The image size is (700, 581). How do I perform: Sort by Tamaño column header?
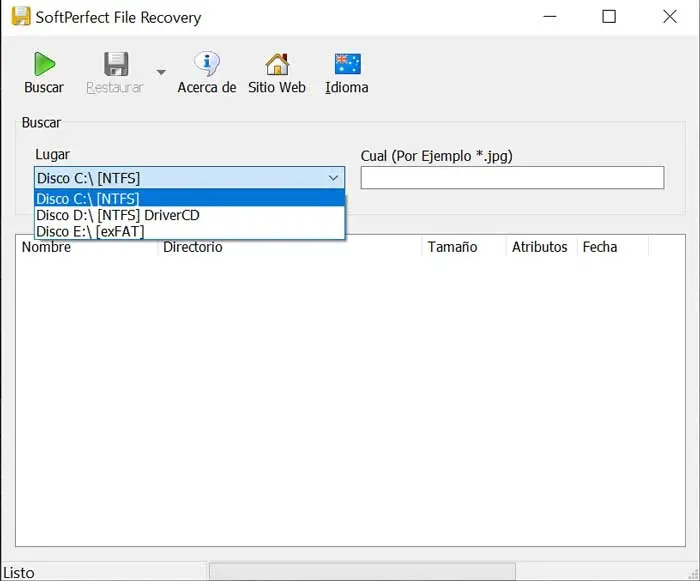pos(464,247)
